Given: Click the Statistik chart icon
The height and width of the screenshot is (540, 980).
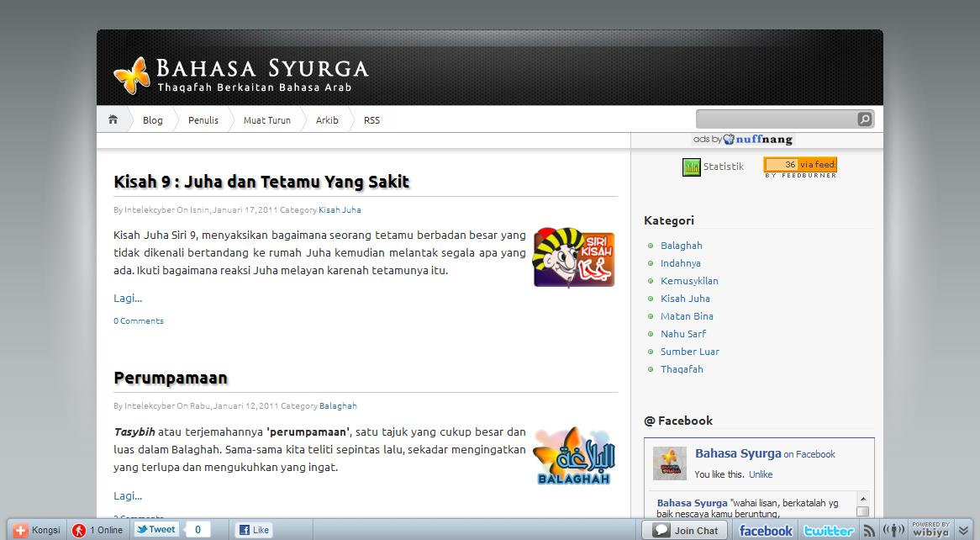Looking at the screenshot, I should coord(691,167).
